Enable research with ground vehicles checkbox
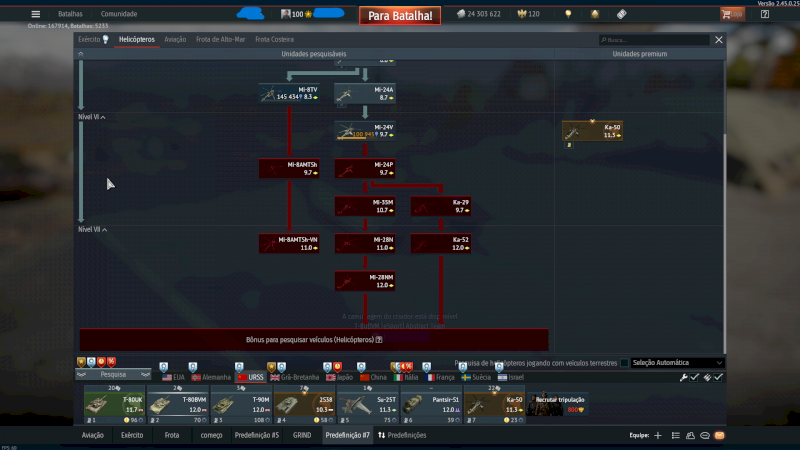This screenshot has width=800, height=450. pos(625,363)
